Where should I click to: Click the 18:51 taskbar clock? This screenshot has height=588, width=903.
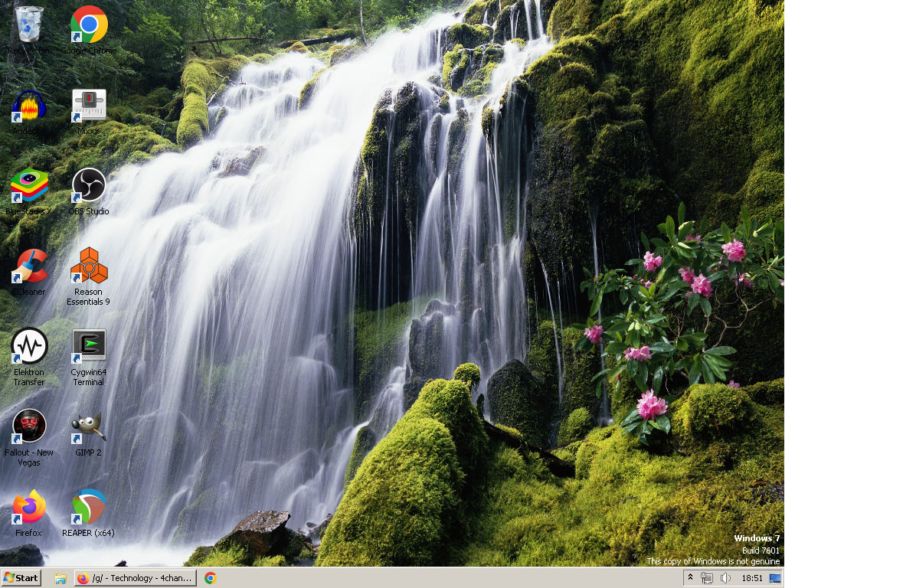point(752,578)
